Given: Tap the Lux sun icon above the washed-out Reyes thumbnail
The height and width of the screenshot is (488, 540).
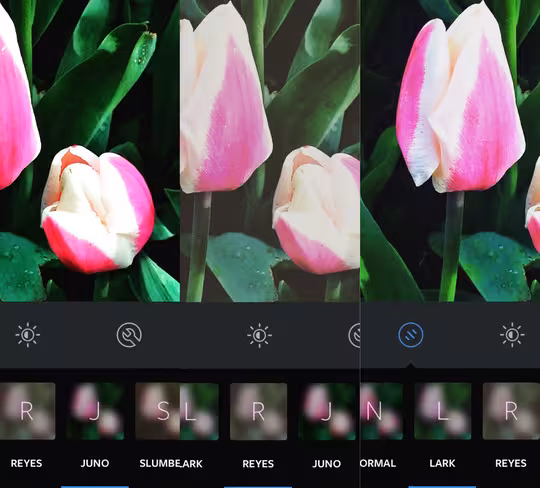Looking at the screenshot, I should (259, 335).
